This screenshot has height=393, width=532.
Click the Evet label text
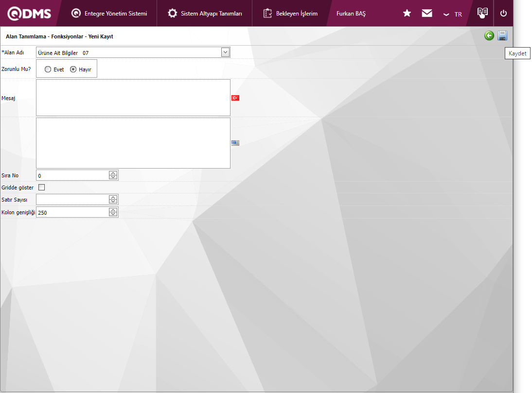[x=59, y=69]
